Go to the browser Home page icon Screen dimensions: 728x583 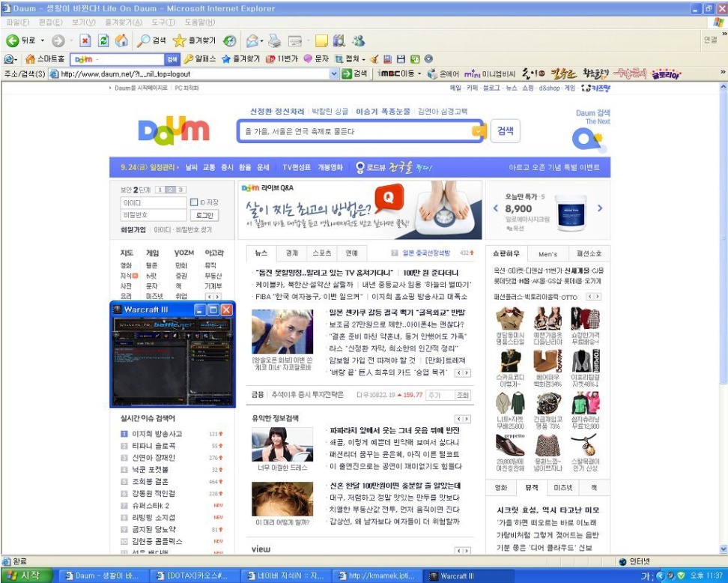121,40
